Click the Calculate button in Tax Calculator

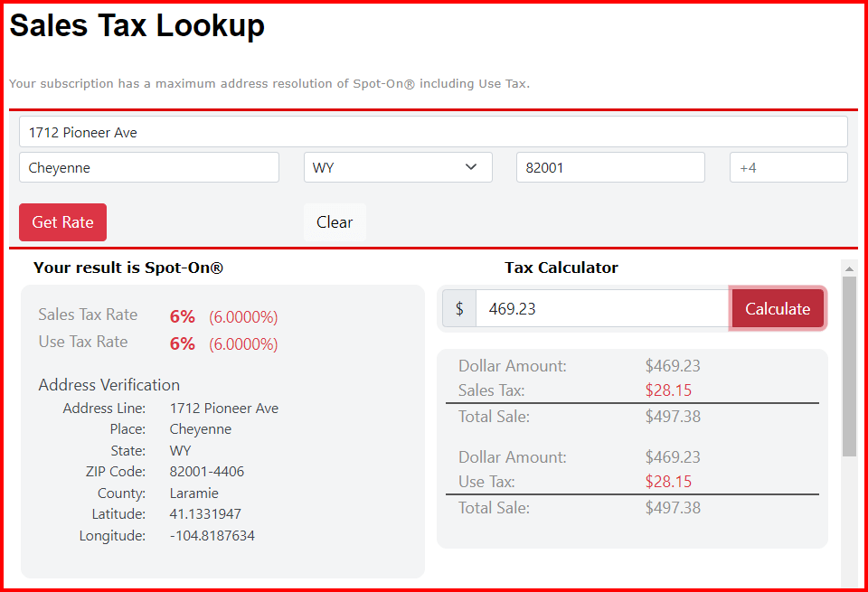[778, 308]
